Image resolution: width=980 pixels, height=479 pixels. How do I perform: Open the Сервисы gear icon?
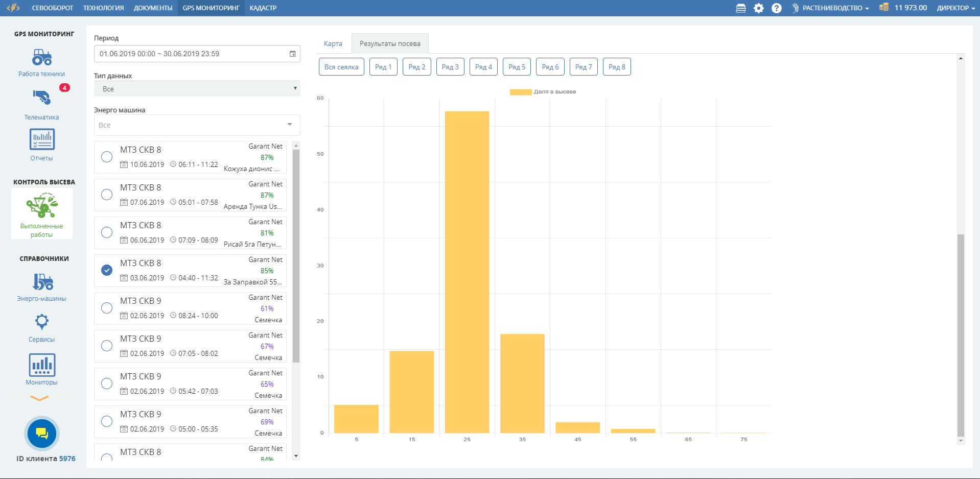click(42, 322)
